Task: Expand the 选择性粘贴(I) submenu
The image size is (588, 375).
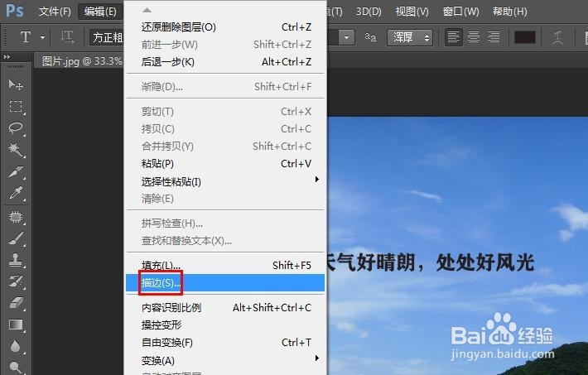Action: point(225,181)
